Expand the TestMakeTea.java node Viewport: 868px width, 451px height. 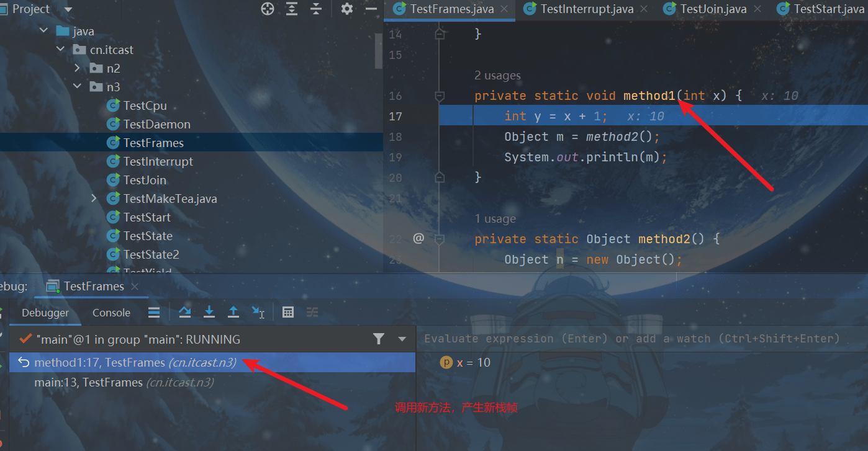click(x=94, y=199)
